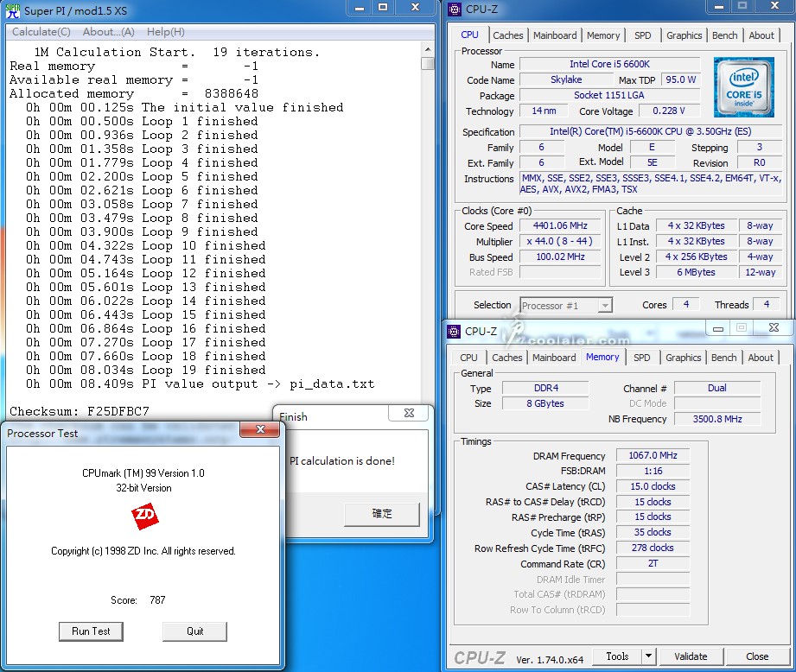
Task: Open About tab in upper CPU-Z window
Action: (761, 35)
